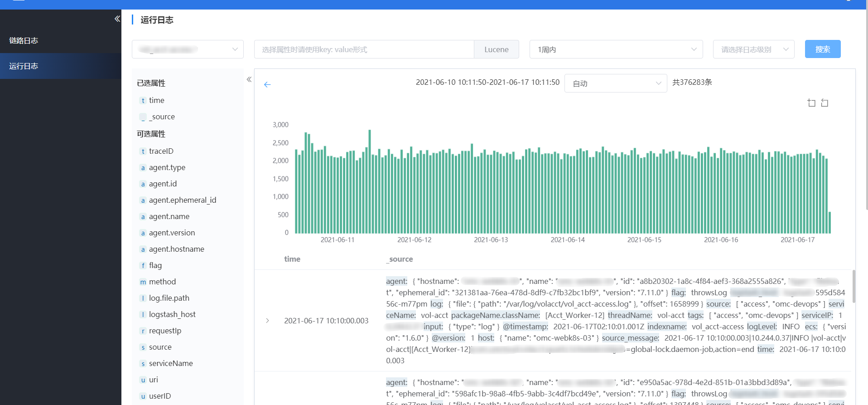The height and width of the screenshot is (405, 868).
Task: Click the 'u' type badge beside userID
Action: 143,396
